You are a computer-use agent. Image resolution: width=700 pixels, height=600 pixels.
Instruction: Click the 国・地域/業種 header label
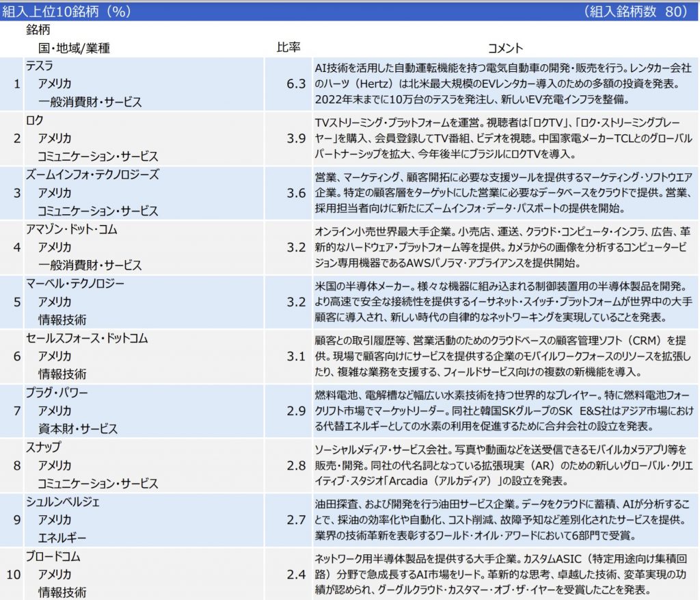coord(75,49)
